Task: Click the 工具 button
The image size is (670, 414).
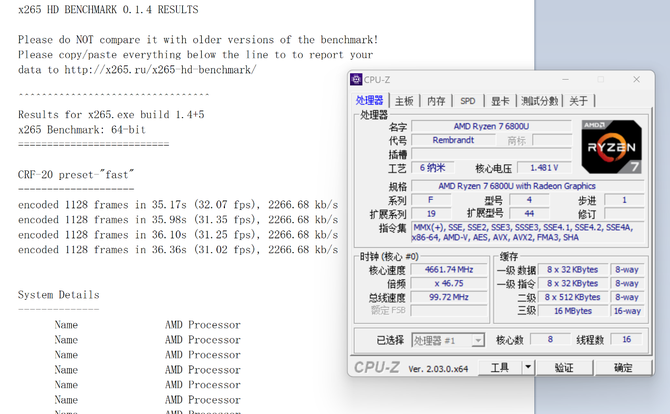Action: pyautogui.click(x=499, y=367)
